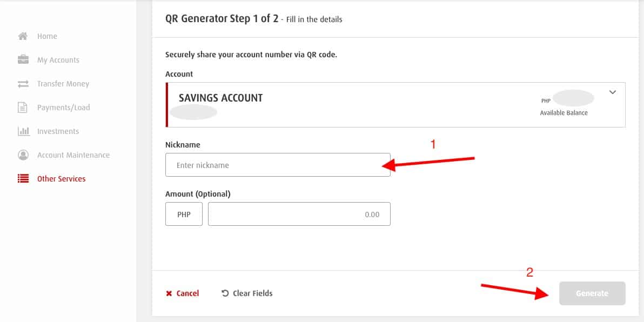Select Account Maintenance text in sidebar
Viewport: 644px width, 322px height.
click(x=73, y=155)
